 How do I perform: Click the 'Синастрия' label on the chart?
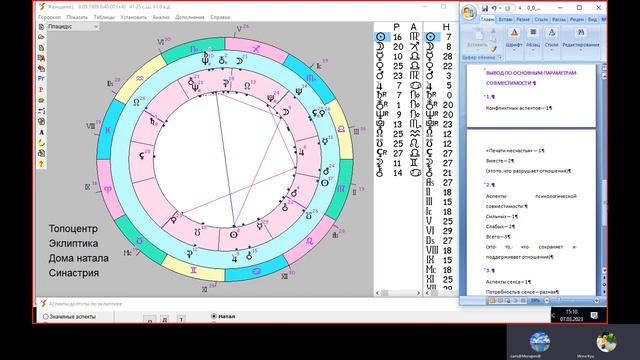[74, 273]
